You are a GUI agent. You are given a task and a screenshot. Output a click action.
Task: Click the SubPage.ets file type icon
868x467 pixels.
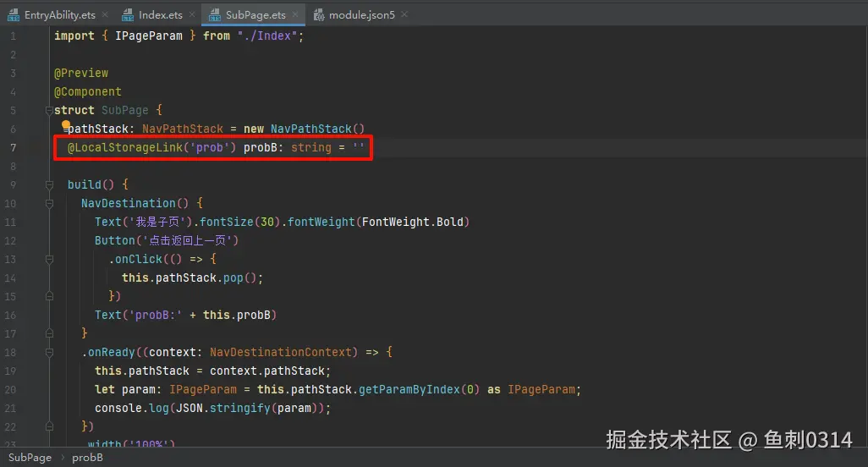click(x=214, y=15)
